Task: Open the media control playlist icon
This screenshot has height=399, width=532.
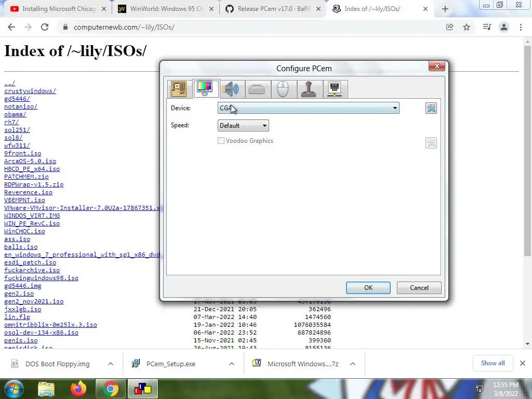Action: [x=487, y=27]
